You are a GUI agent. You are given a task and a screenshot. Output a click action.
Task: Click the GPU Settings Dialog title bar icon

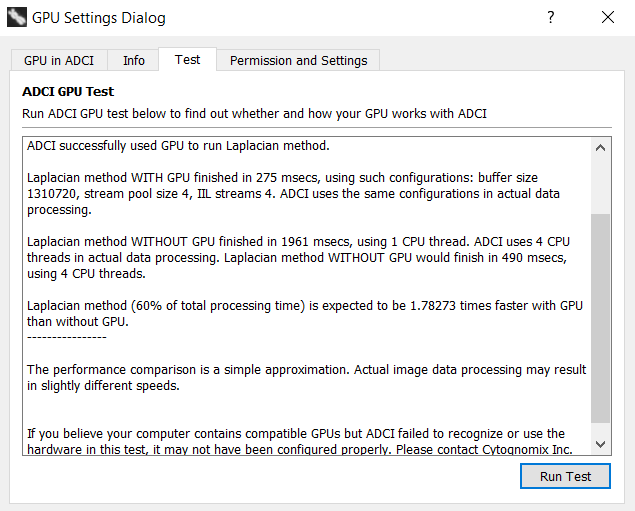coord(17,18)
